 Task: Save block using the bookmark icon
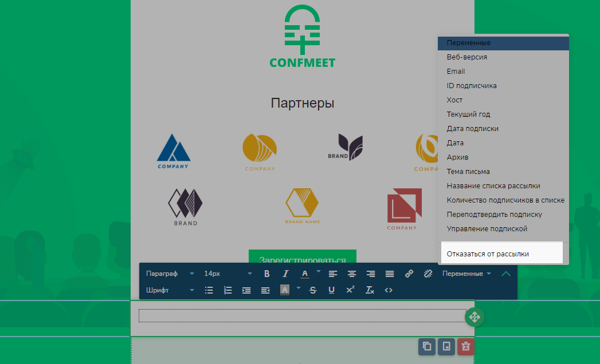pos(446,347)
